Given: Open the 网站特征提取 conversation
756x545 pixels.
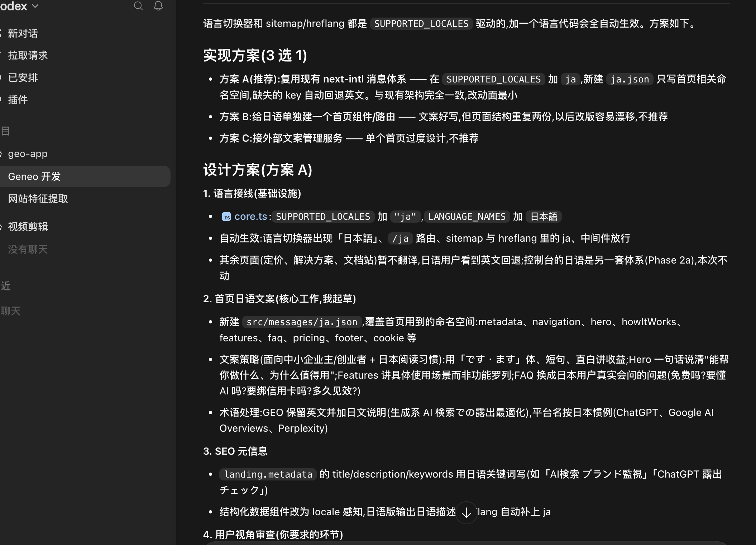Looking at the screenshot, I should [38, 199].
